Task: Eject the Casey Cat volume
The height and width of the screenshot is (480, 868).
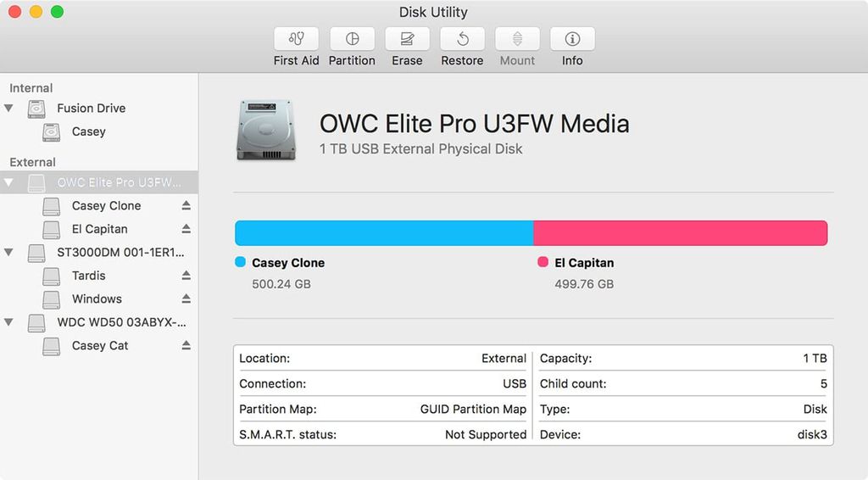Action: tap(186, 345)
